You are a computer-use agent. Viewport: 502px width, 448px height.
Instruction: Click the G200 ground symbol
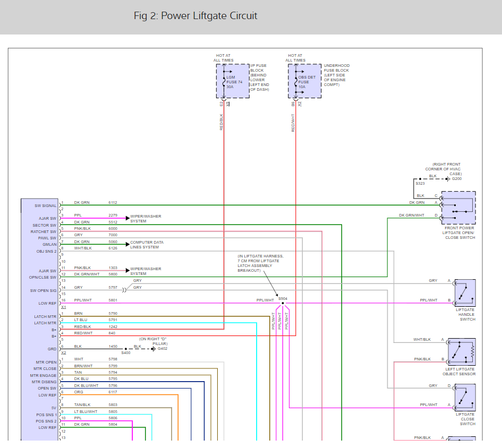447,179
